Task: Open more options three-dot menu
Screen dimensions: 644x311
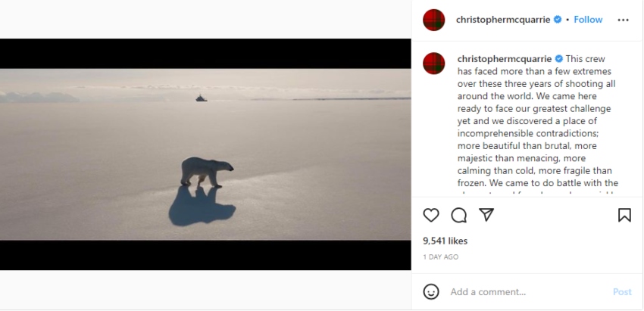Action: coord(623,20)
